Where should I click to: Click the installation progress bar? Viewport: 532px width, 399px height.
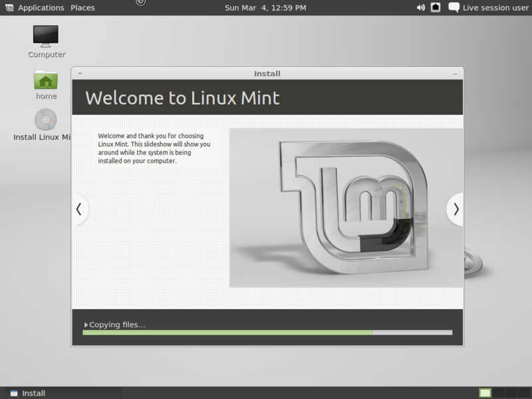coord(267,332)
